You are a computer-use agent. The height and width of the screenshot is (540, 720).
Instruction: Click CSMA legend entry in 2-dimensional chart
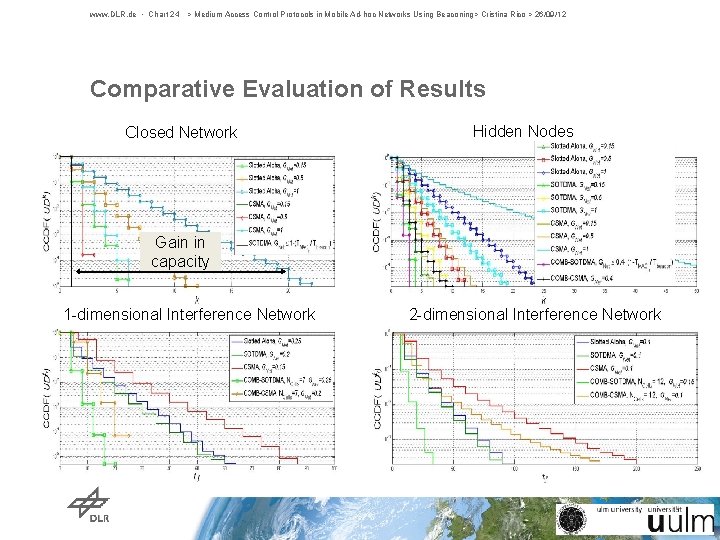(606, 368)
